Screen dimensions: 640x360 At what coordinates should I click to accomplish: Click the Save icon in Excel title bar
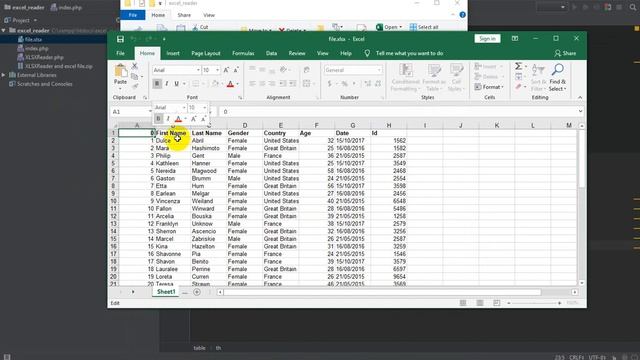click(120, 39)
